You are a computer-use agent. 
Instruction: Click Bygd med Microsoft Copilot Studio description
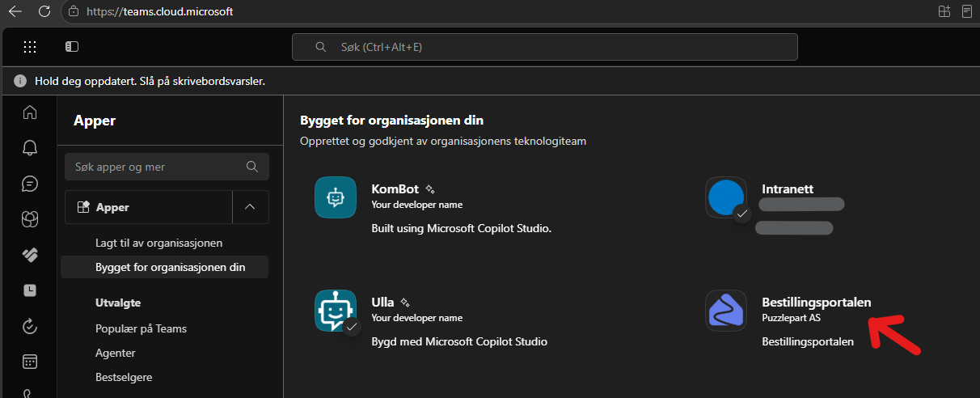coord(459,341)
